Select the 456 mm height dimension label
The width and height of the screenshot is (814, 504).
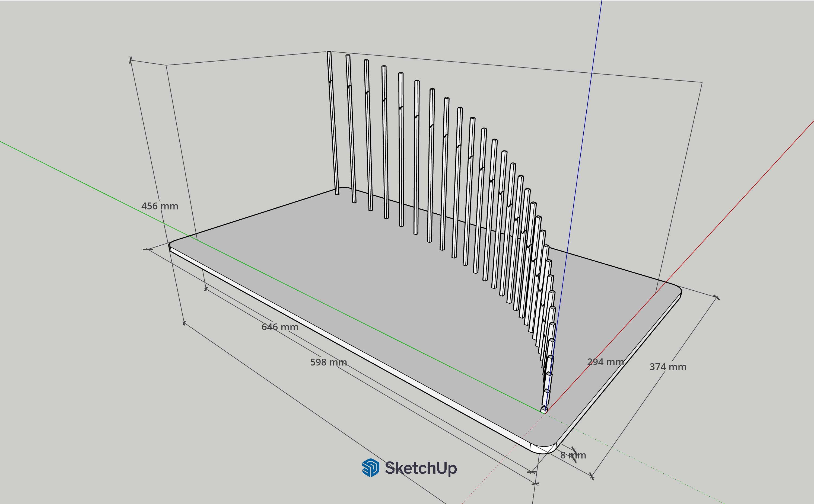click(x=160, y=206)
